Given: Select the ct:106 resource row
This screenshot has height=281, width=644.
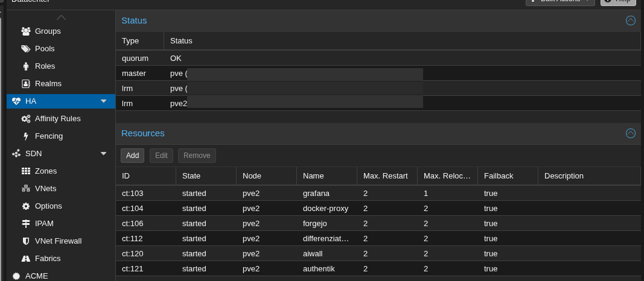Looking at the screenshot, I should (x=378, y=224).
